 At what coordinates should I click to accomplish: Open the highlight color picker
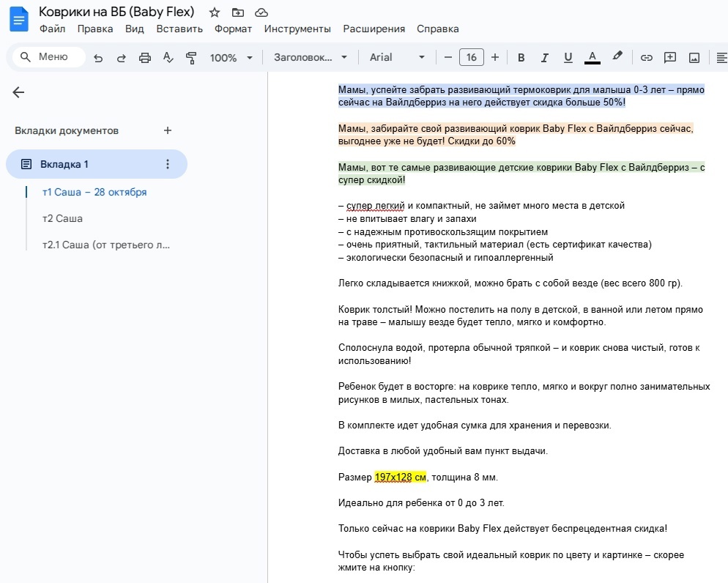coord(617,56)
